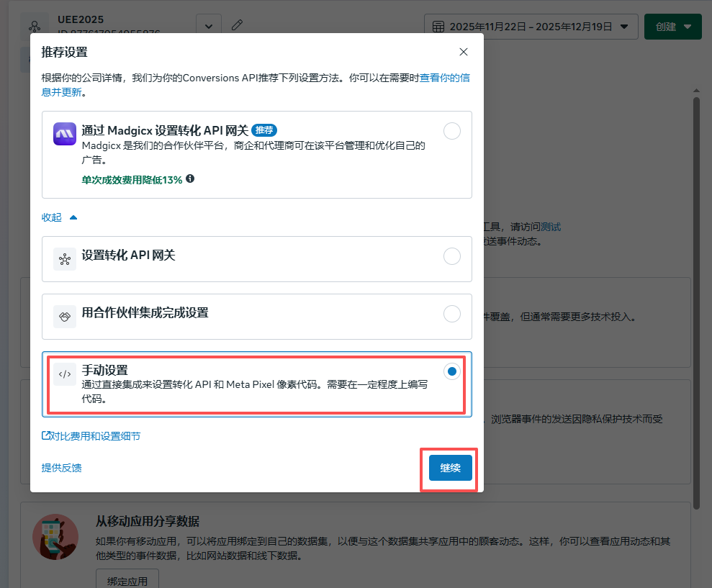Screen dimensions: 712x588
Task: Click the pencil edit icon beside UEE2025
Action: click(237, 25)
